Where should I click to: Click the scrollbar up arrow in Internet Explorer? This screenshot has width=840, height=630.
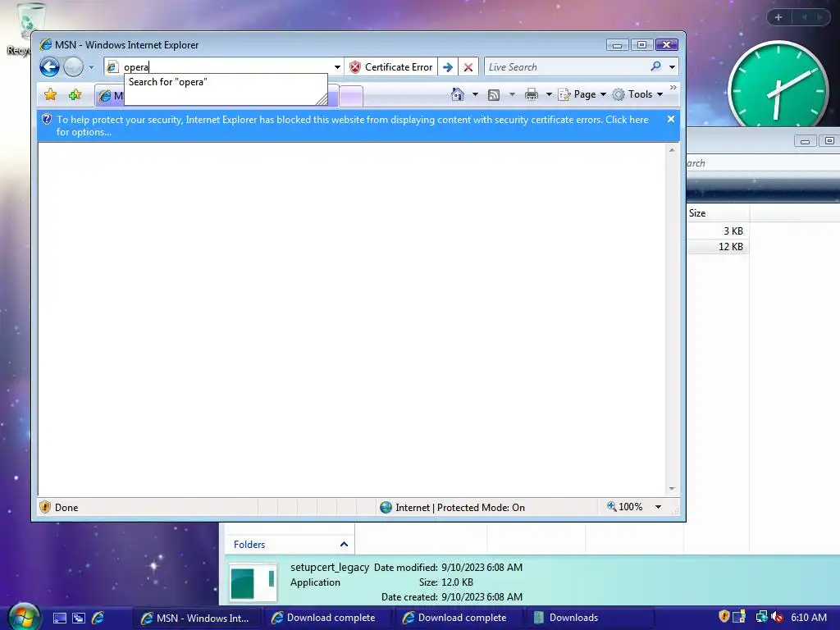pos(672,151)
